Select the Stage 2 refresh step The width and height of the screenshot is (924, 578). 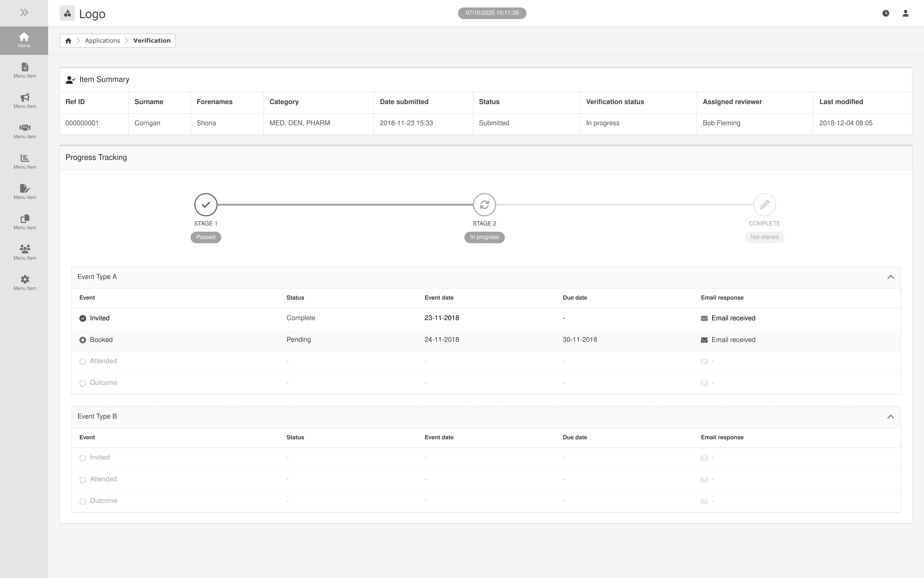[x=485, y=204]
